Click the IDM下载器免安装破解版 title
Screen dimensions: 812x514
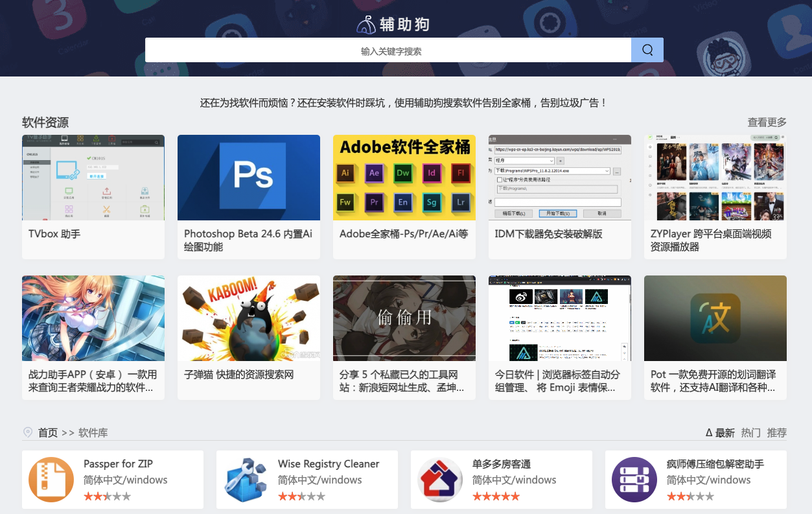click(549, 233)
